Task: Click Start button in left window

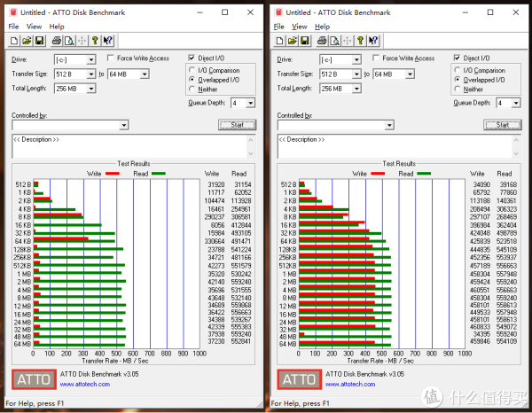Action: (x=237, y=125)
